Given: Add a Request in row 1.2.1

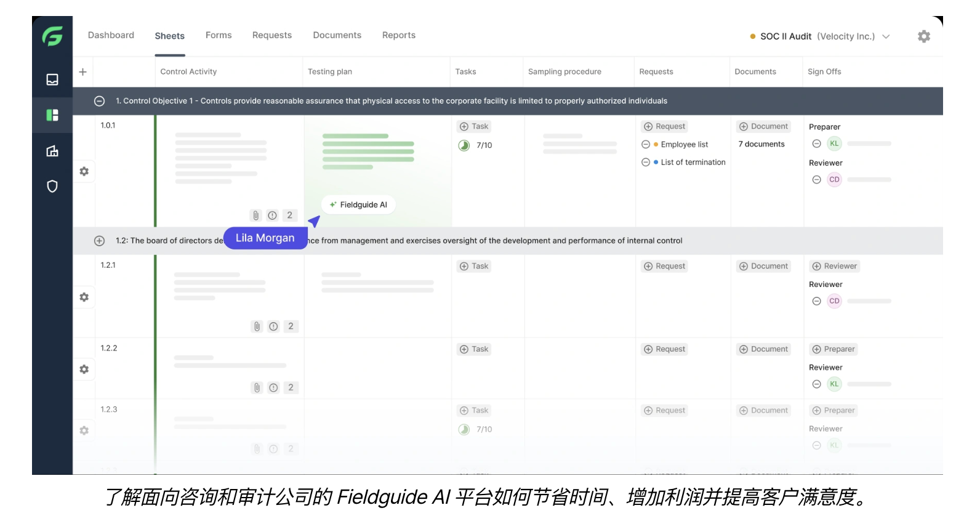Looking at the screenshot, I should (x=665, y=266).
